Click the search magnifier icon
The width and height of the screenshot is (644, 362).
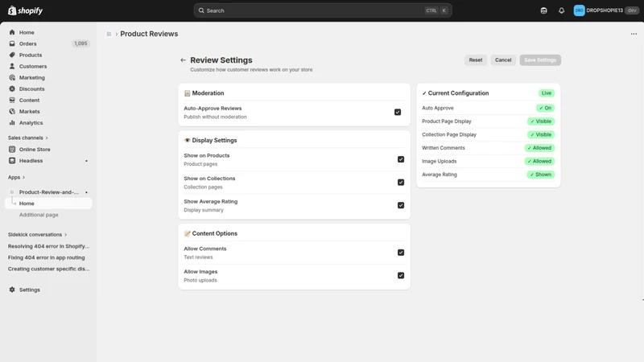201,10
